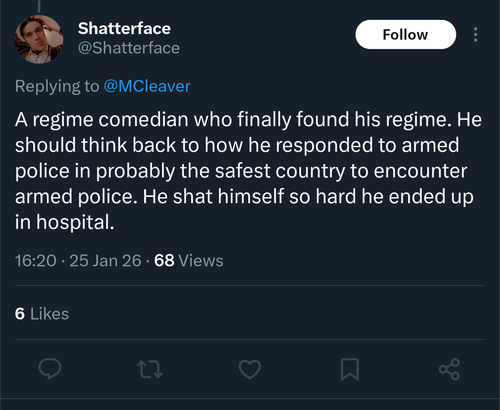Open the @MCleaver profile link
500x410 pixels.
pos(147,86)
